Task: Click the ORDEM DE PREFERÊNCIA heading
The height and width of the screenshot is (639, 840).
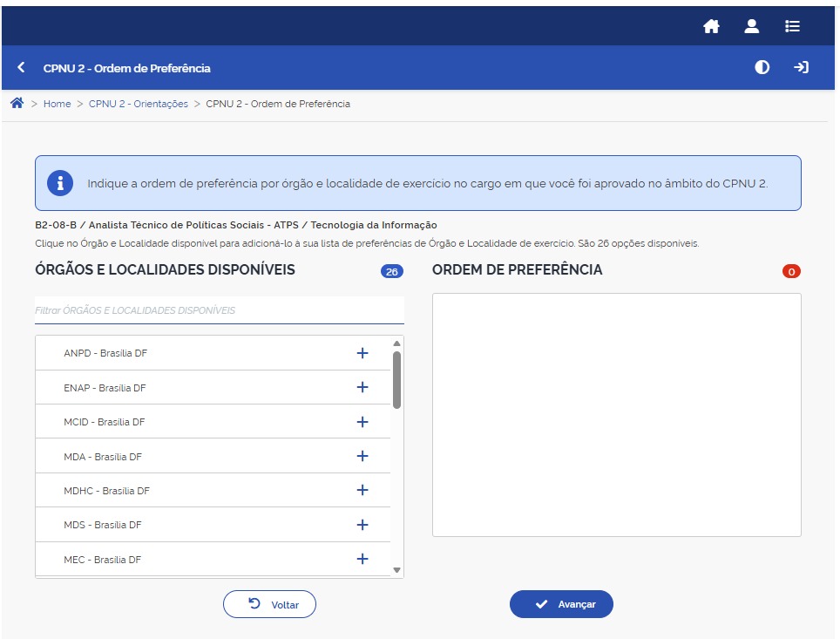Action: 517,269
